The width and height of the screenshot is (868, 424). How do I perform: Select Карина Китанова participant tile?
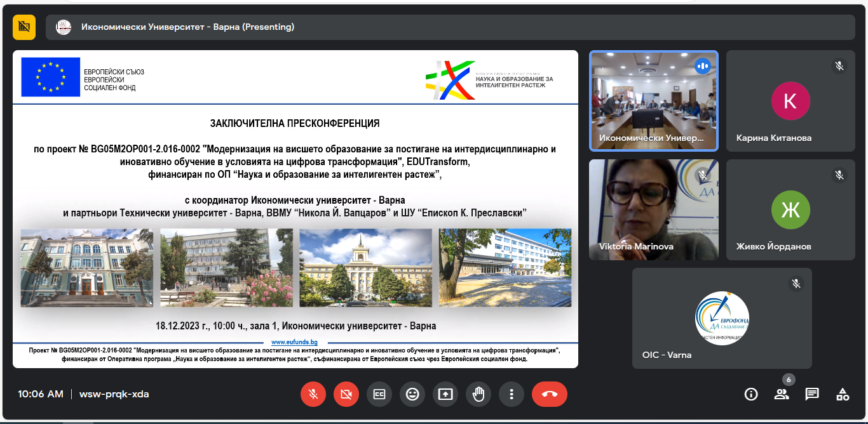tap(790, 101)
